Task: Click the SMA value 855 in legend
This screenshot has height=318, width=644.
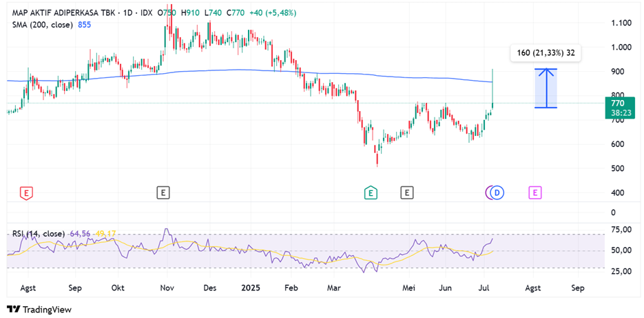Action: (84, 25)
